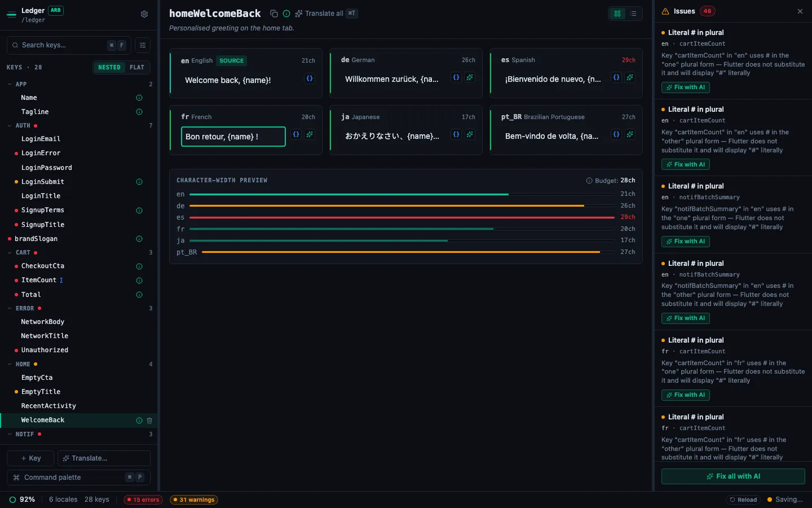AI-translate the Spanish card with its sparkle icon
Screen dimensions: 812x508
point(630,77)
